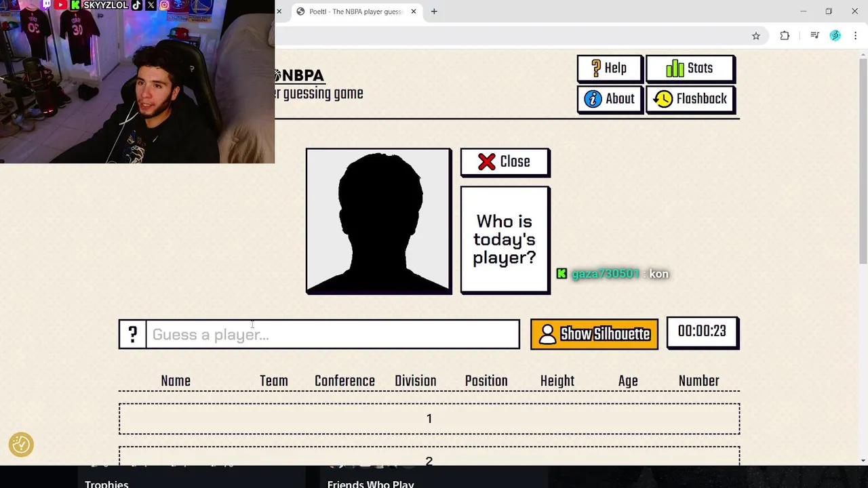Screen dimensions: 868x488
Task: Open the Chrome three-dot menu
Action: (855, 36)
